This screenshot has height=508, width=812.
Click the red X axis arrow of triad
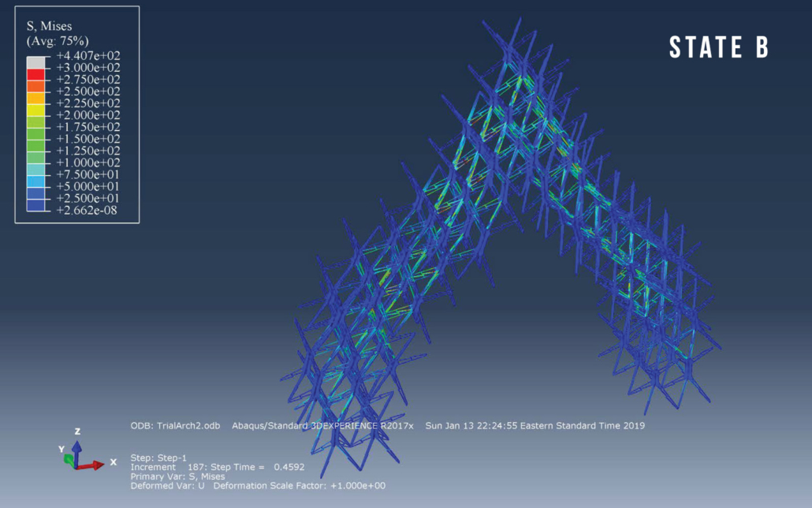pos(95,464)
